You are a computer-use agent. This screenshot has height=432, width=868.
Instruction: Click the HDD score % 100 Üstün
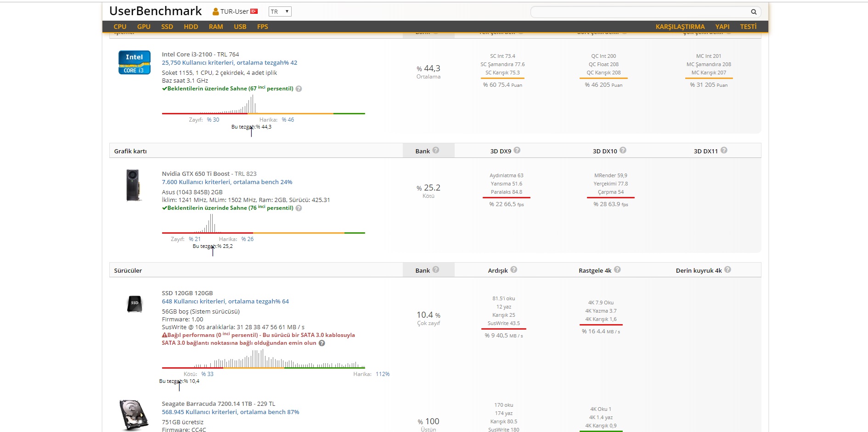click(x=428, y=425)
